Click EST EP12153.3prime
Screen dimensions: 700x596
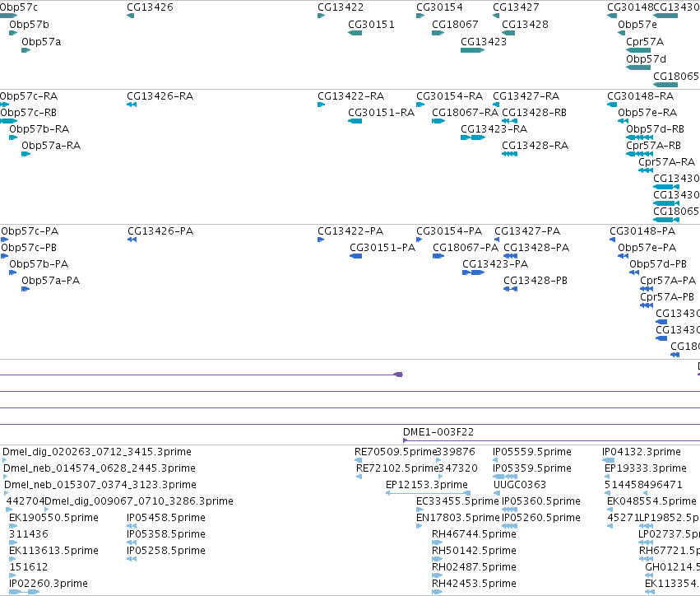coord(427,485)
